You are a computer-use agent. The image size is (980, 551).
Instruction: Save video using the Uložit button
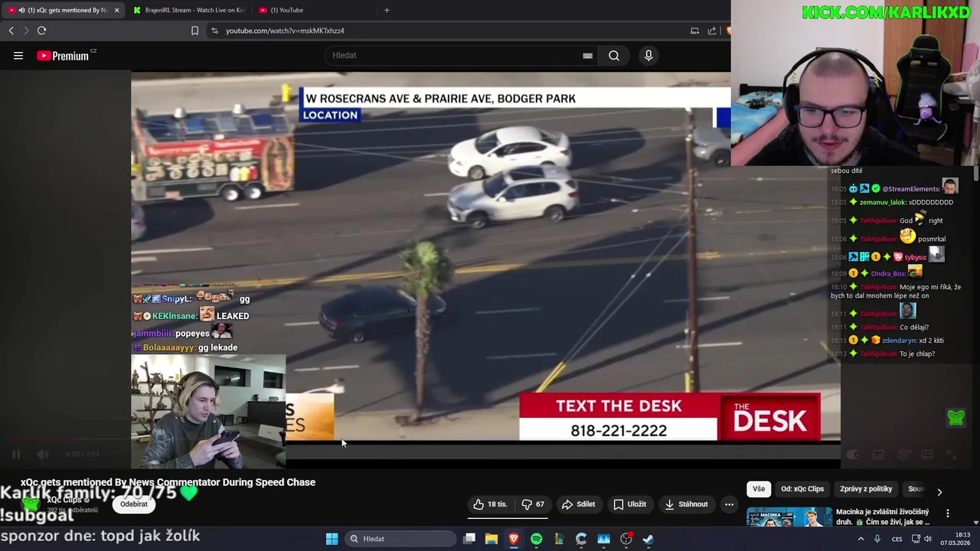[x=629, y=504]
